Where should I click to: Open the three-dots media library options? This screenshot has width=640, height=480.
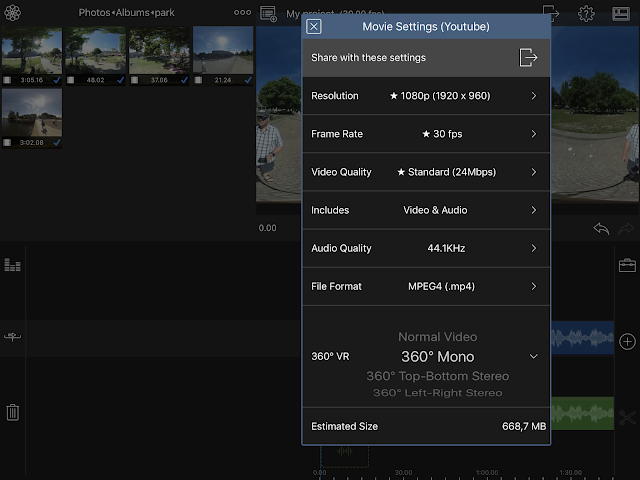tap(242, 13)
